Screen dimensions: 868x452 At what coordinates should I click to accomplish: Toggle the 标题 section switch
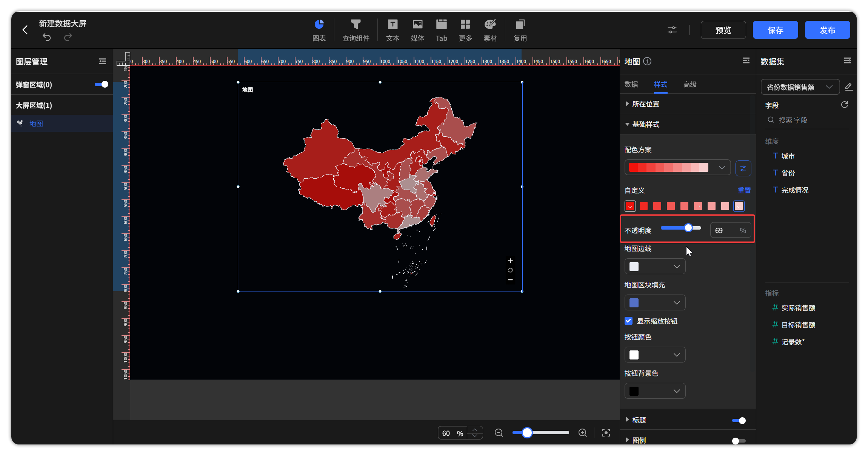(x=739, y=420)
